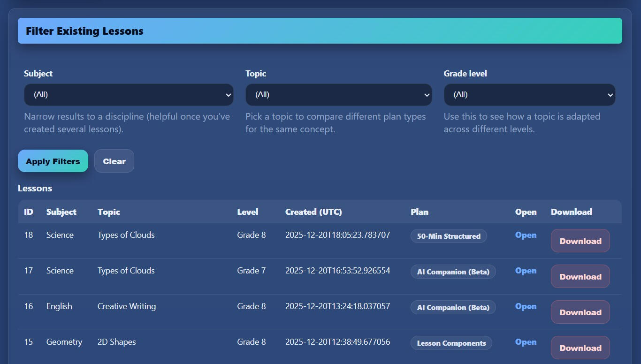Download the 2D Shapes lesson

(x=580, y=348)
